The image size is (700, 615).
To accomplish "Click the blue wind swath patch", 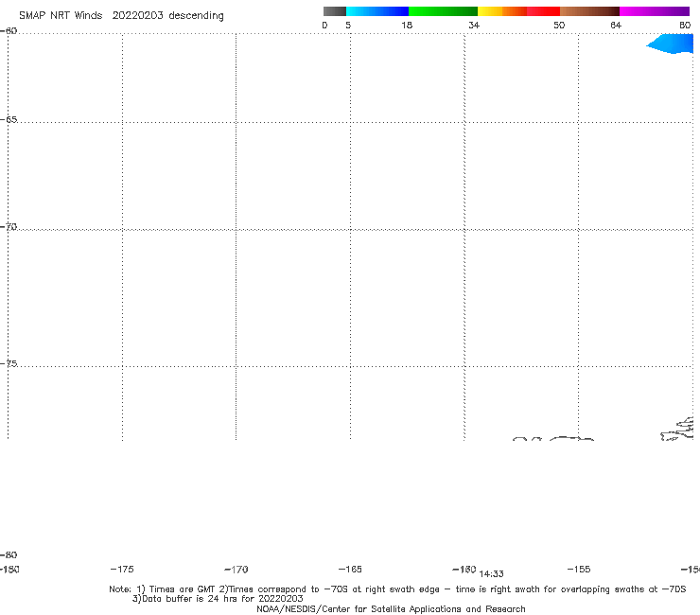I will pyautogui.click(x=672, y=44).
